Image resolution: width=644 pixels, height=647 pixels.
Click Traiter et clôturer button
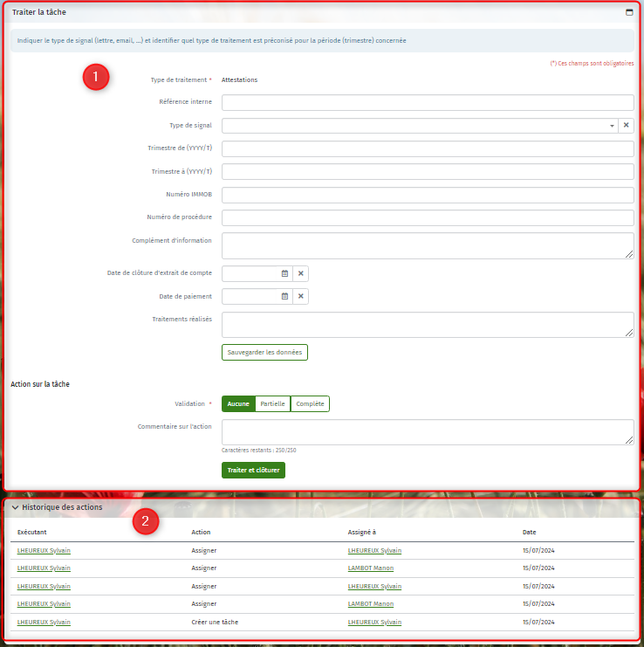(253, 471)
